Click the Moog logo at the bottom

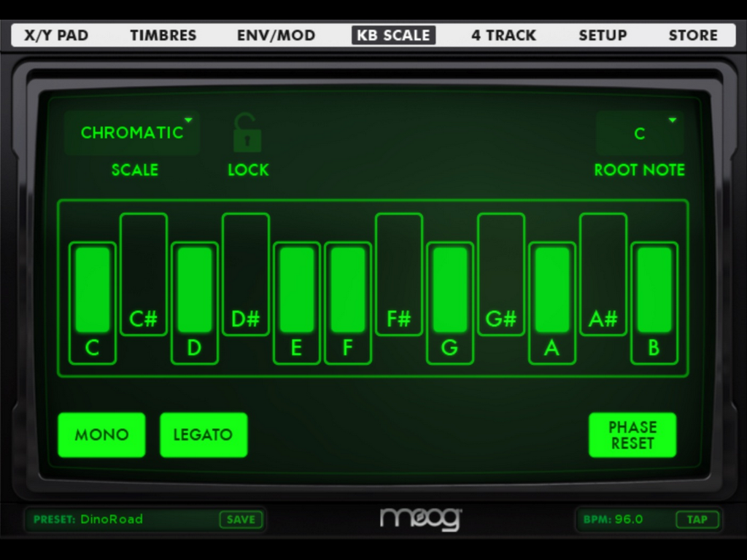tap(421, 518)
